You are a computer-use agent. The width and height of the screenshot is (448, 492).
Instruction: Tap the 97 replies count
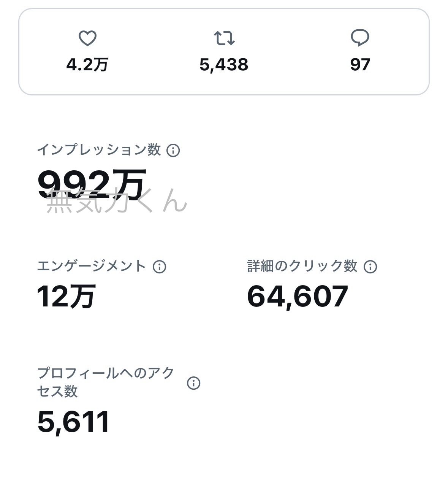click(x=360, y=65)
